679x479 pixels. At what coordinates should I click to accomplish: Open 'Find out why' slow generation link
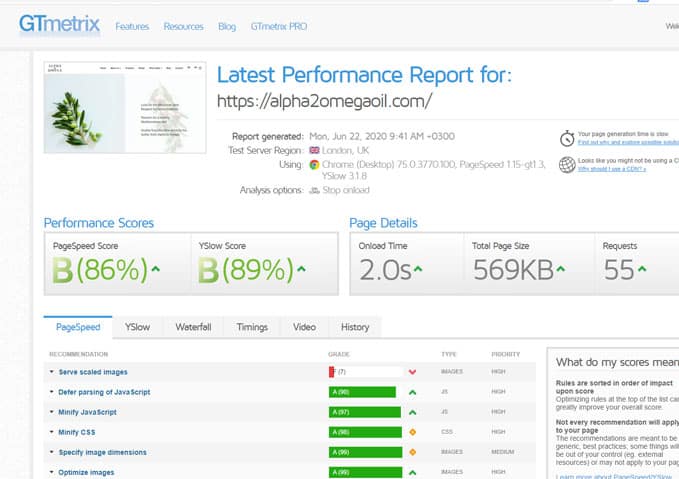pyautogui.click(x=628, y=142)
